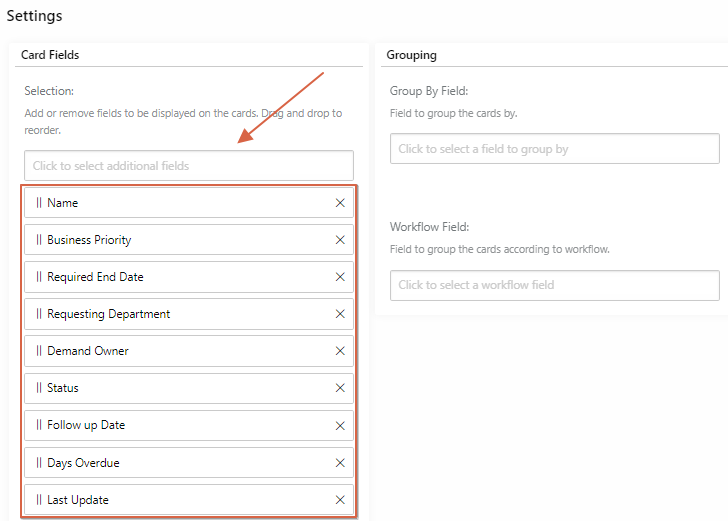This screenshot has height=521, width=728.
Task: Click the Business Priority drag handle
Action: click(x=39, y=240)
